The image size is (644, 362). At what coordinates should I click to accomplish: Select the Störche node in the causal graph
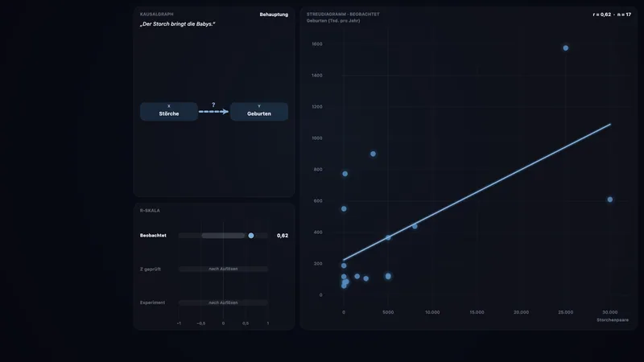pos(169,112)
